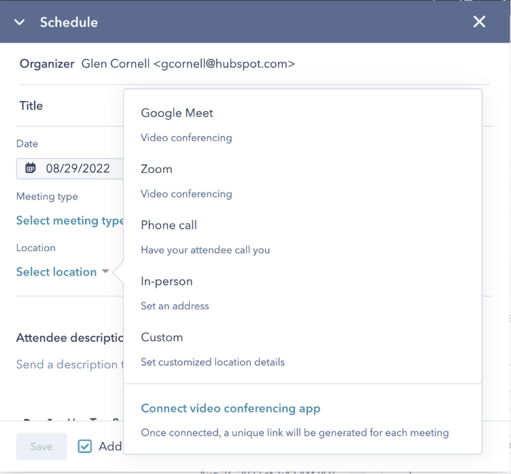Click the disabled Save button

tap(41, 446)
